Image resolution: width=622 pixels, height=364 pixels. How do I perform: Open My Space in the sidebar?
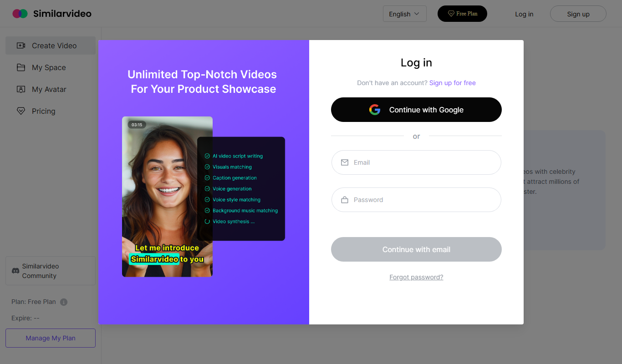(51, 67)
